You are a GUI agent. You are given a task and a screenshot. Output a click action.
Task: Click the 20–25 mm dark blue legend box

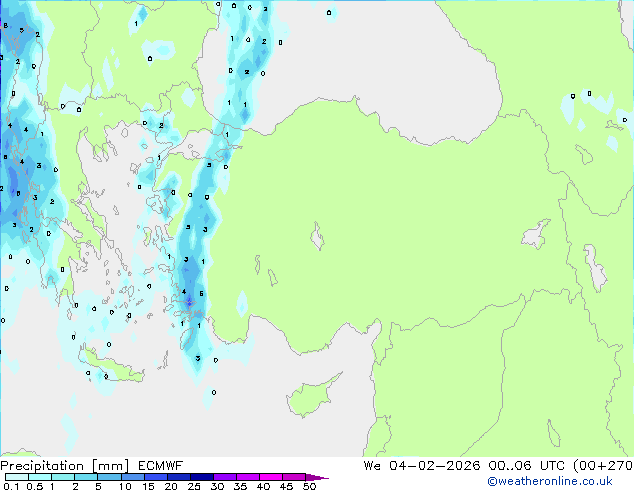click(x=178, y=477)
